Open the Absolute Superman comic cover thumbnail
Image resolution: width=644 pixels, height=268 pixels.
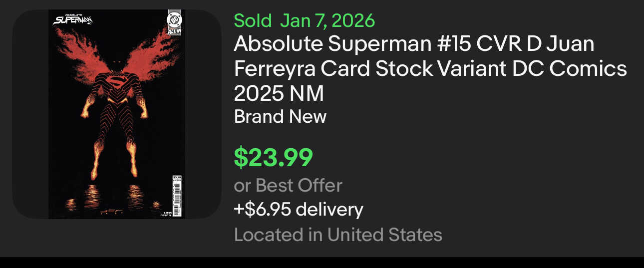coord(116,115)
